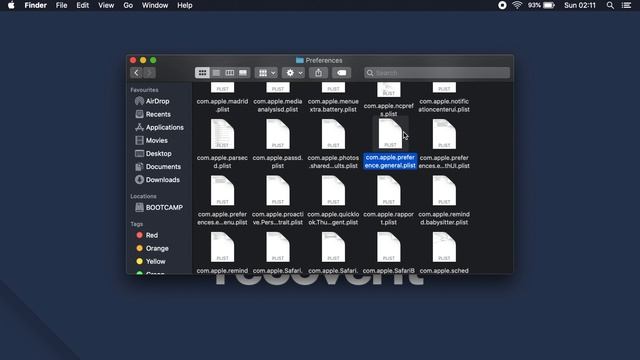Select com.apple.rapport.plist file icon
The height and width of the screenshot is (360, 640).
[389, 191]
